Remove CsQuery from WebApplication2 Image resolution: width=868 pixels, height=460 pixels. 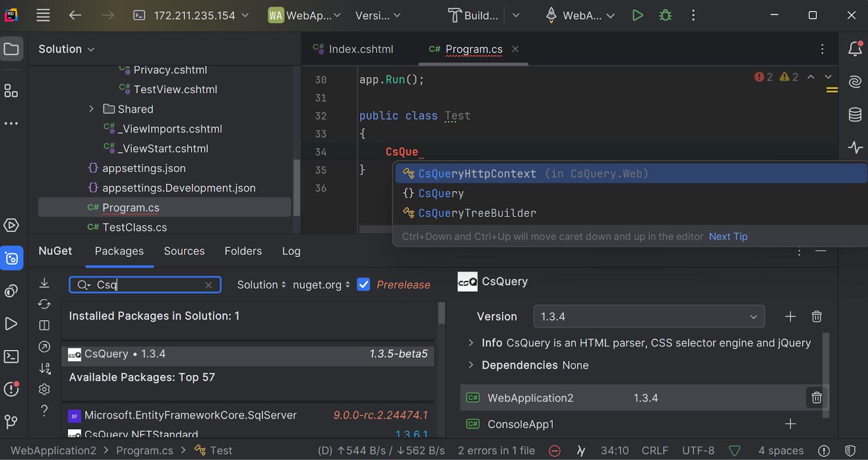816,398
